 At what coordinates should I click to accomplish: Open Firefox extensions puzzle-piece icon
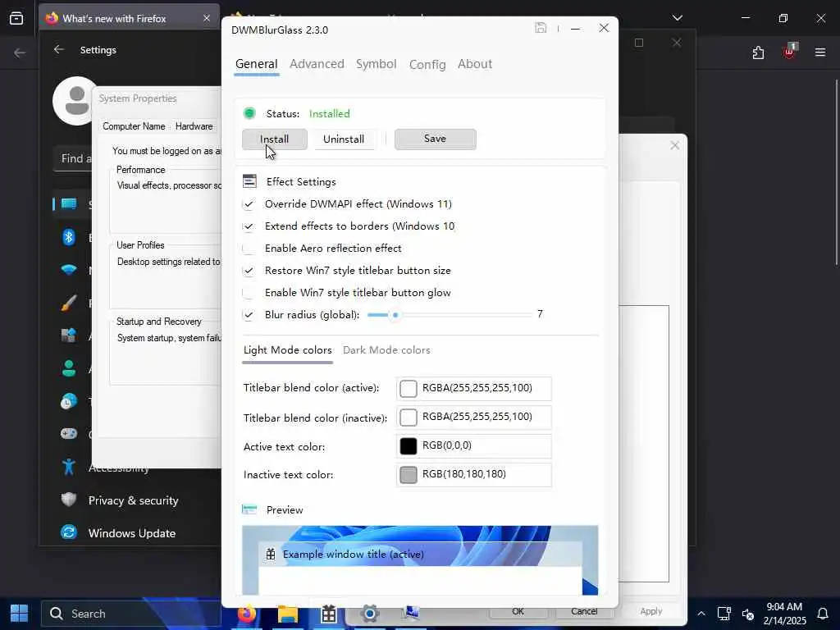[758, 52]
